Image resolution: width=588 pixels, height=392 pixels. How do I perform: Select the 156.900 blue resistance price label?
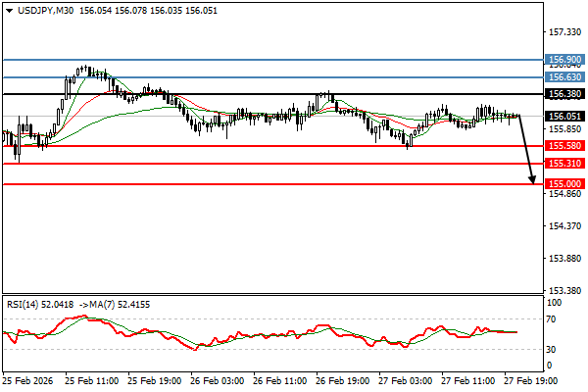point(565,60)
